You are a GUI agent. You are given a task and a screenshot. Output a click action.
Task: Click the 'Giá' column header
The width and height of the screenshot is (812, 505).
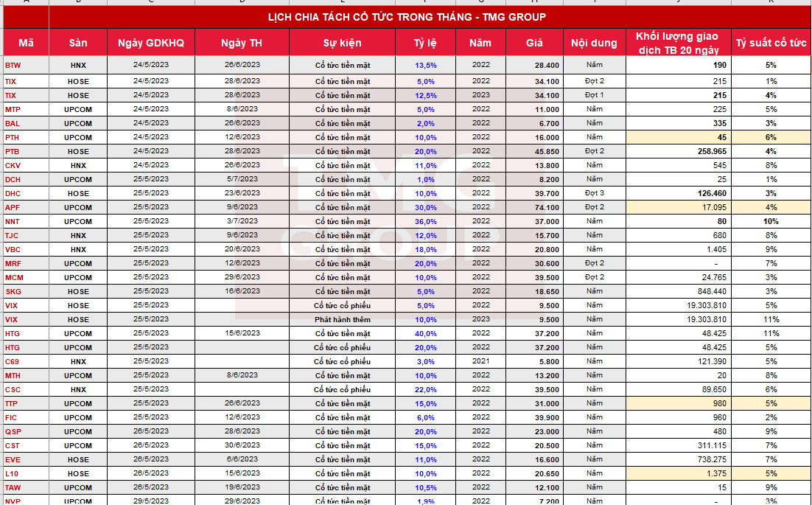coord(534,43)
